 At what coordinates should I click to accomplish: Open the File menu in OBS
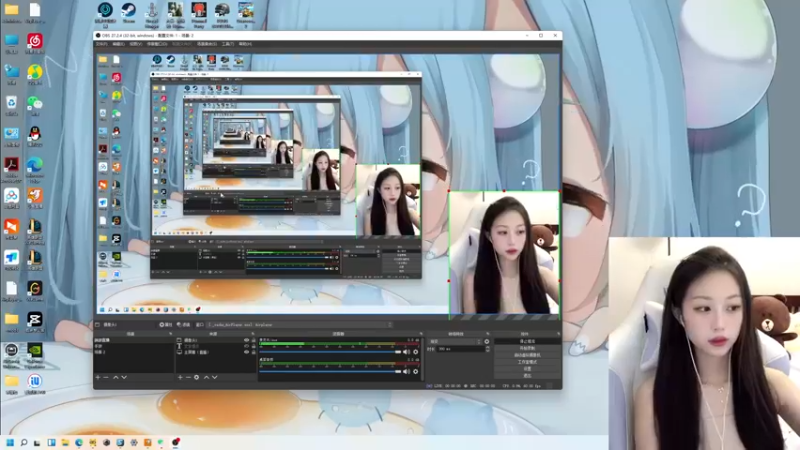pyautogui.click(x=102, y=44)
